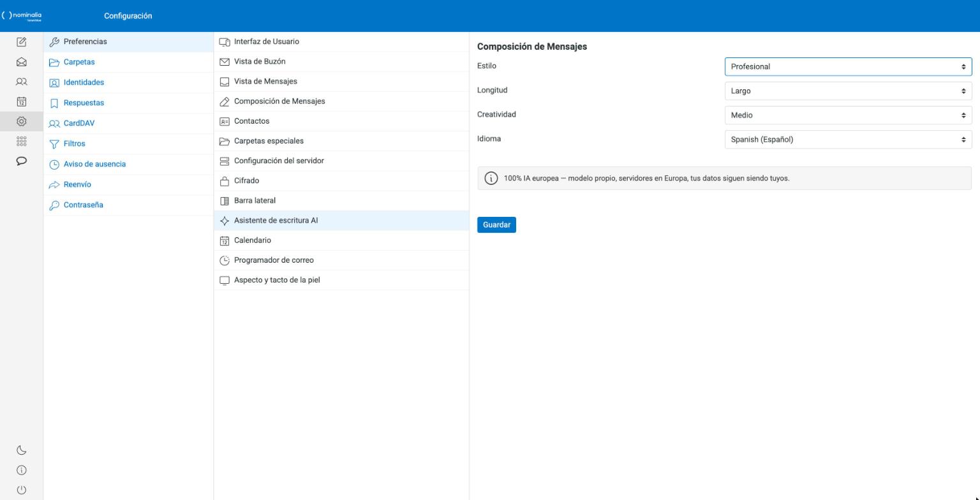Click the Filtros funnel icon
This screenshot has width=980, height=500.
click(x=54, y=144)
